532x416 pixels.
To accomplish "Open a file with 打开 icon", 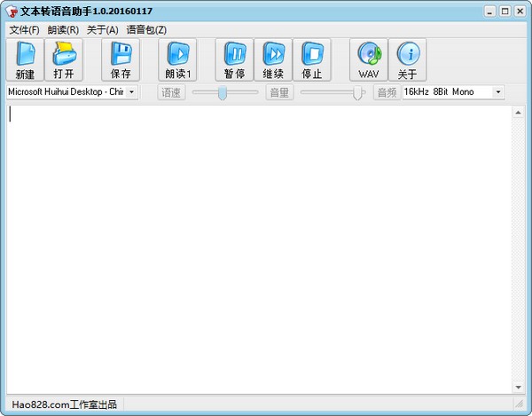I will coord(64,59).
